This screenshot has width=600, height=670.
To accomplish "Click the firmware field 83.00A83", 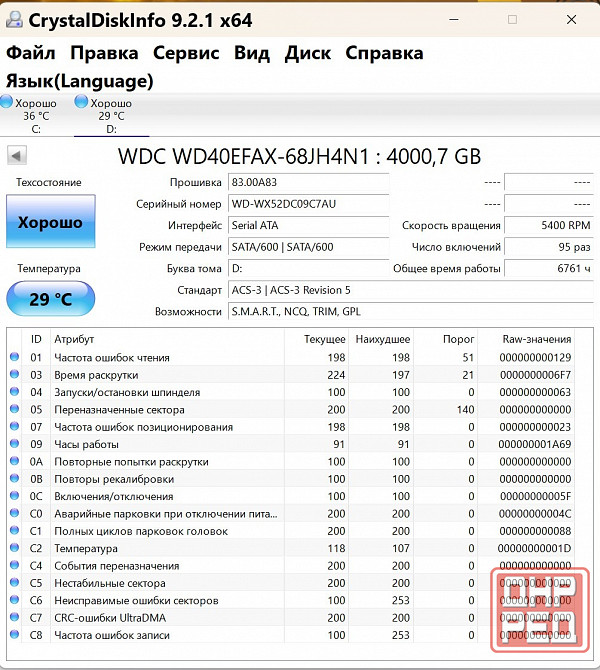I will tap(309, 182).
